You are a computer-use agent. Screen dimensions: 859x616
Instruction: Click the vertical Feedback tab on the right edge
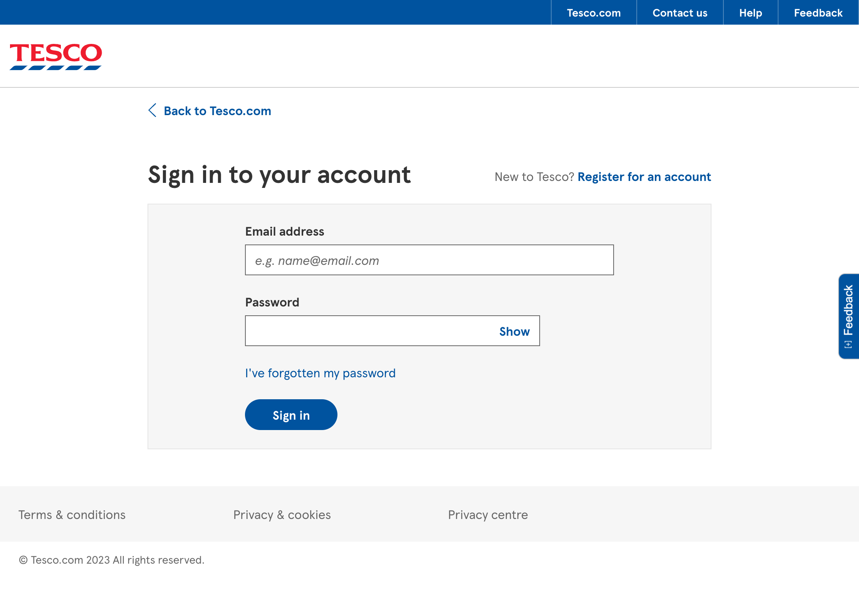point(849,315)
